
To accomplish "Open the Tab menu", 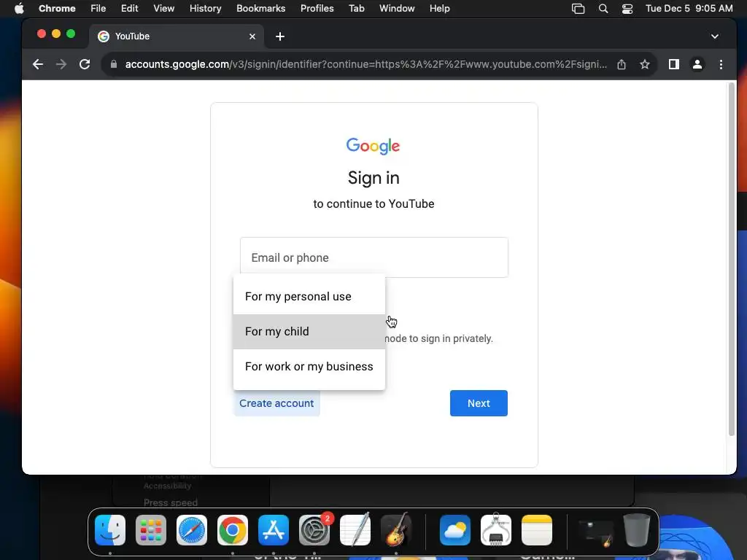I will point(356,8).
